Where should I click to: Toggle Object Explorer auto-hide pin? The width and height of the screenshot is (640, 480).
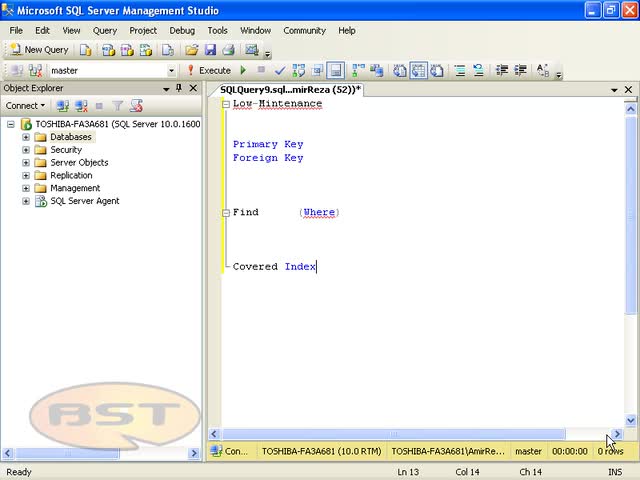tap(179, 88)
